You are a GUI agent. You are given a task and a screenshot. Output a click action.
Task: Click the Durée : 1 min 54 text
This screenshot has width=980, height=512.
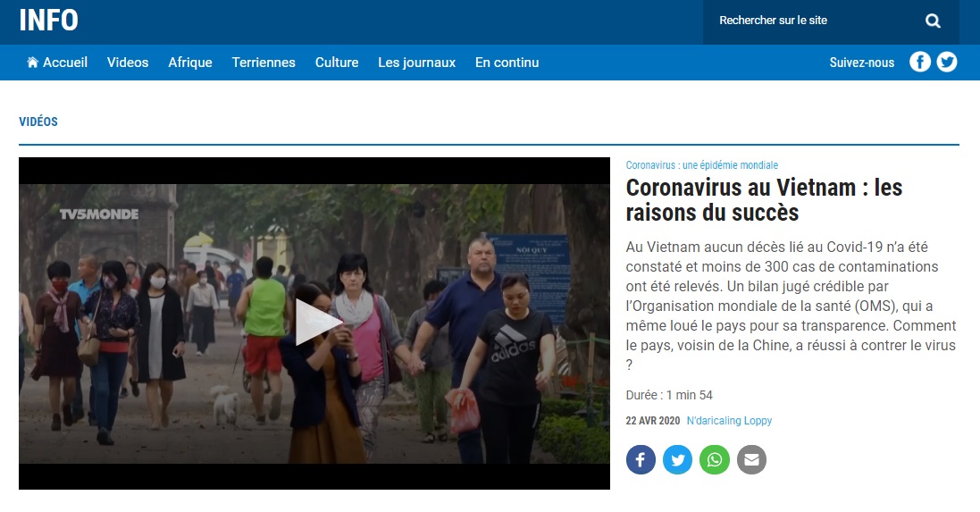click(669, 395)
